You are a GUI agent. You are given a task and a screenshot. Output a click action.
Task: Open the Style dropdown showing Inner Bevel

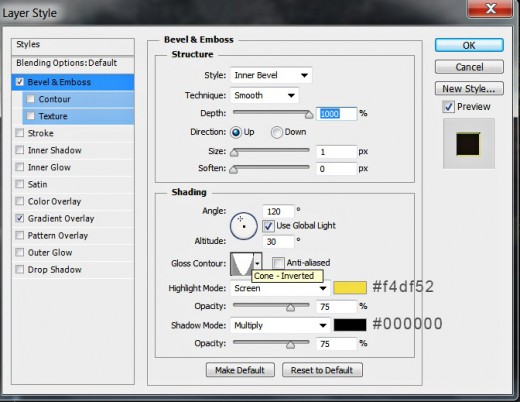271,75
